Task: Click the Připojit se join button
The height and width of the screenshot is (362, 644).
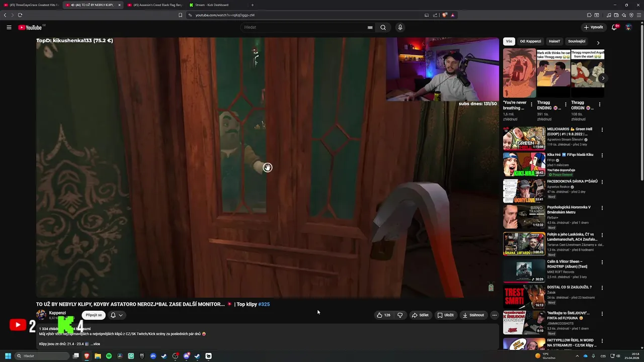Action: [x=94, y=315]
